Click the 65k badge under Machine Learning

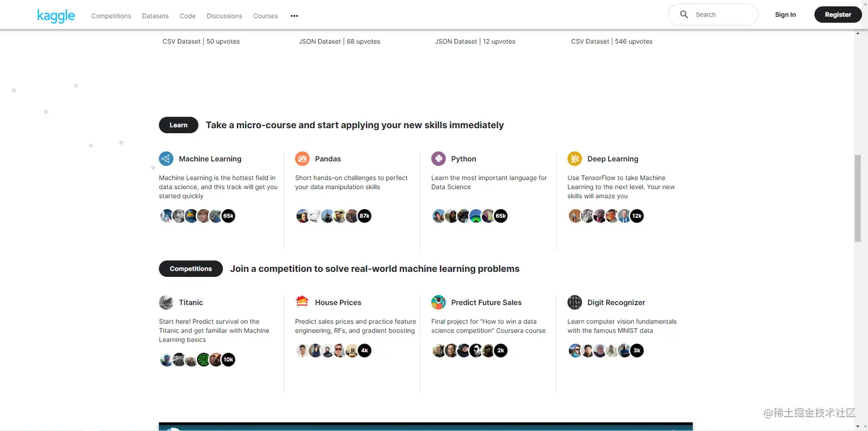(x=228, y=216)
